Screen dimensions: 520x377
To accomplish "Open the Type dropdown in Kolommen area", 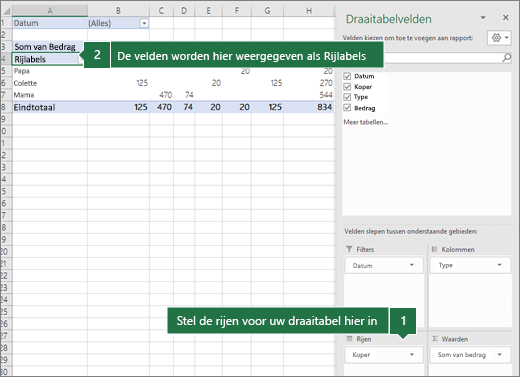I will click(499, 265).
